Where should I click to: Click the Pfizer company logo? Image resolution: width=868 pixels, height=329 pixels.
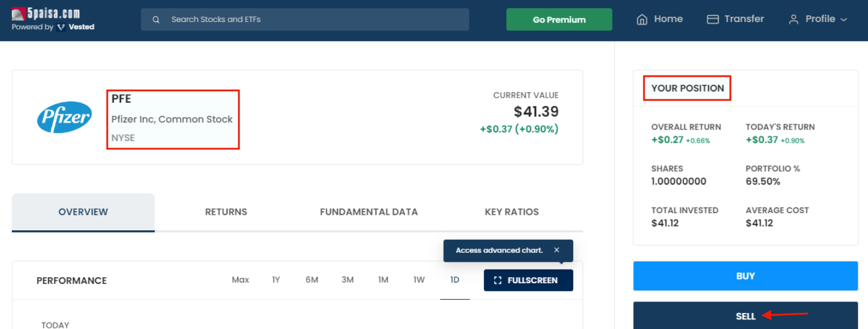(x=64, y=117)
